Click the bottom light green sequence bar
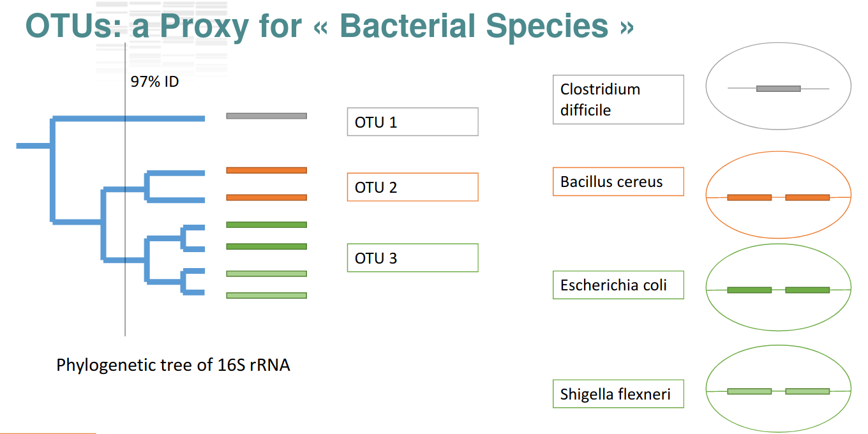Image resolution: width=868 pixels, height=434 pixels. 266,296
